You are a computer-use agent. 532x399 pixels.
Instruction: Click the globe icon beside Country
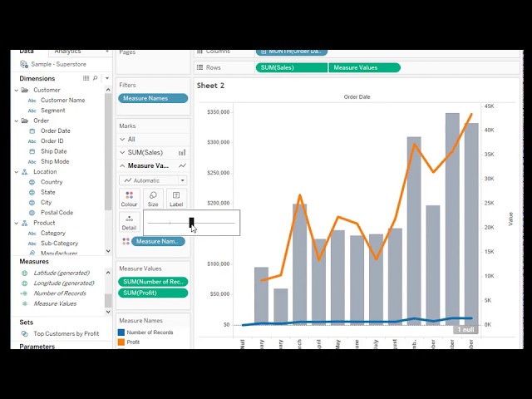coord(32,182)
